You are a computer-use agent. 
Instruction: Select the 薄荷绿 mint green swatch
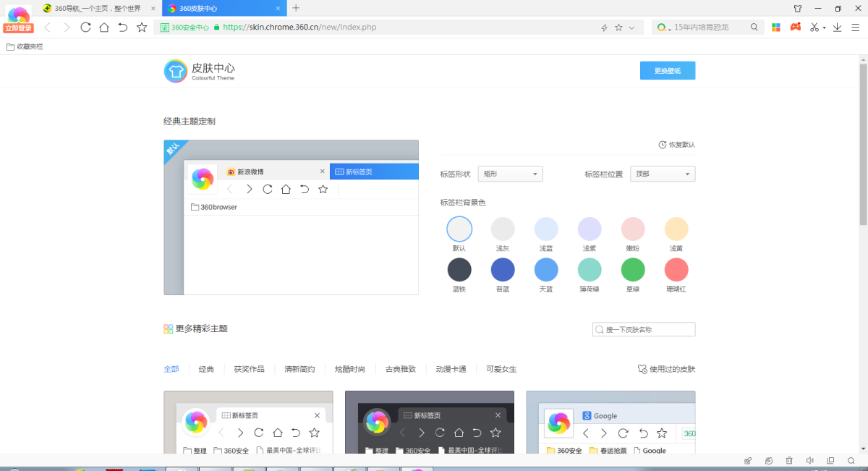(x=590, y=270)
